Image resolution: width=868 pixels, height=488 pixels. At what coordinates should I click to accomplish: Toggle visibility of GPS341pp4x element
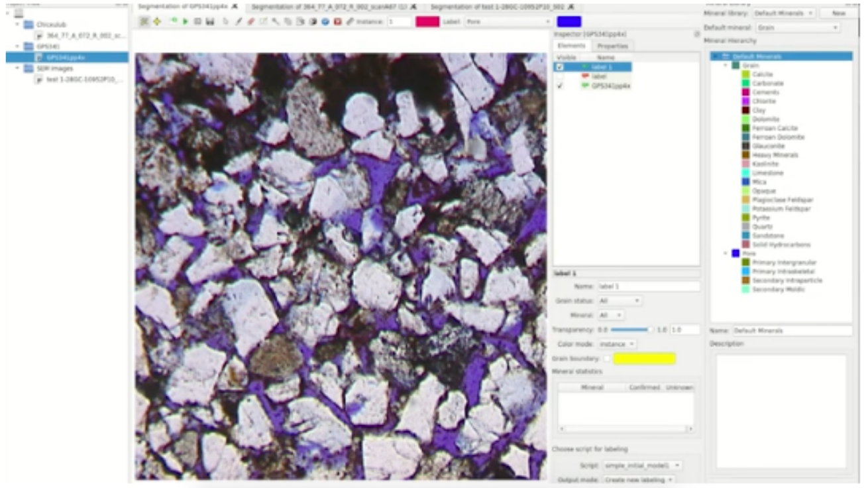560,86
